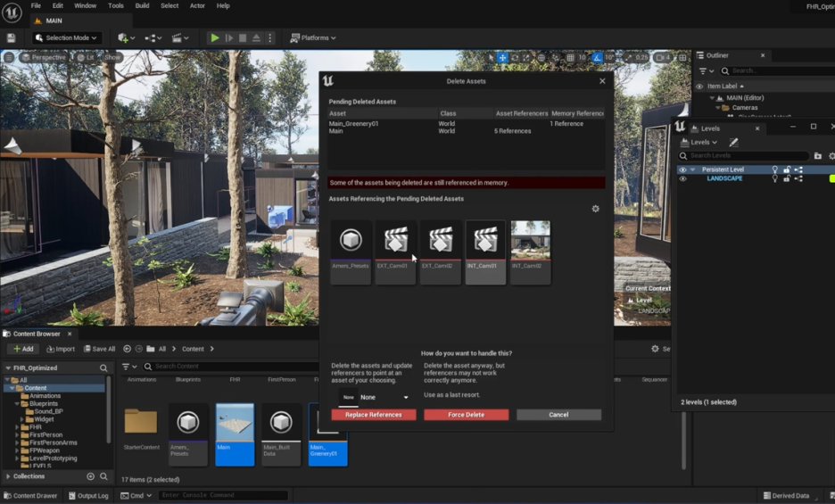Viewport: 835px width, 504px height.
Task: Open the Edit menu
Action: click(57, 6)
